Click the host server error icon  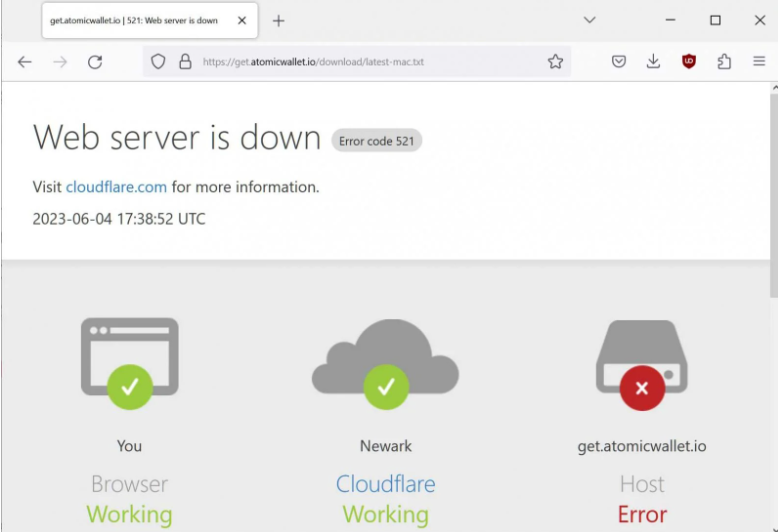tap(642, 365)
